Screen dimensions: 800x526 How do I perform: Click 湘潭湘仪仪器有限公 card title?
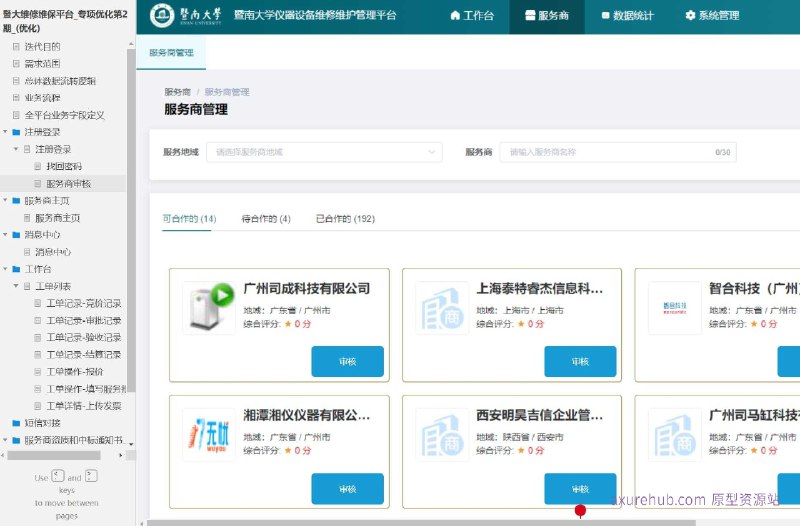tap(307, 415)
